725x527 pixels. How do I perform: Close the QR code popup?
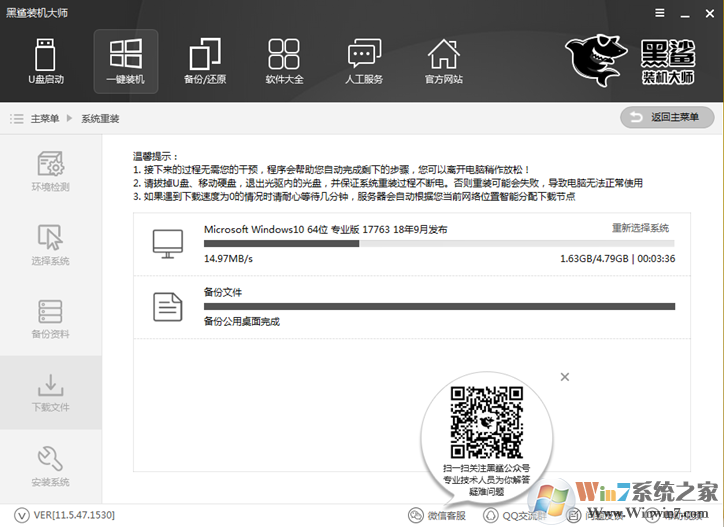pyautogui.click(x=564, y=377)
